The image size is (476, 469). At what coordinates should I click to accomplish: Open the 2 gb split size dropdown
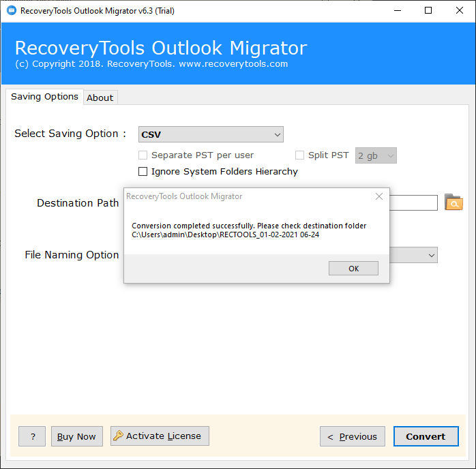pyautogui.click(x=376, y=155)
